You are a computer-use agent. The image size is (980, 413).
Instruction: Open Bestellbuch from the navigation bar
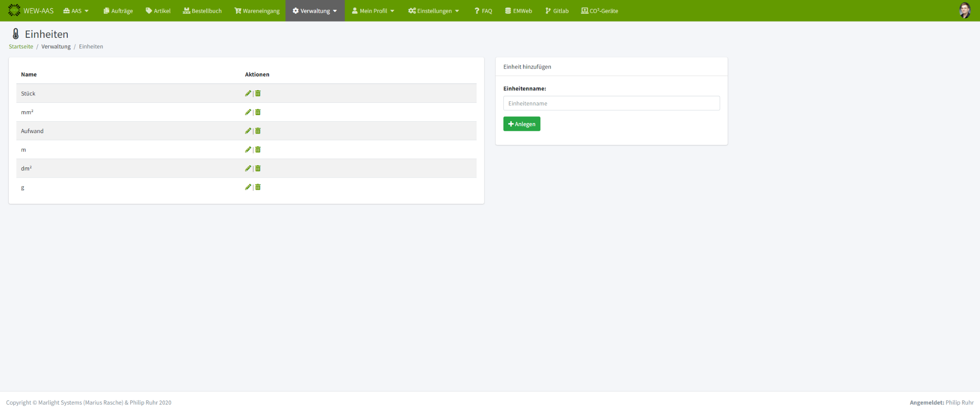[202, 11]
